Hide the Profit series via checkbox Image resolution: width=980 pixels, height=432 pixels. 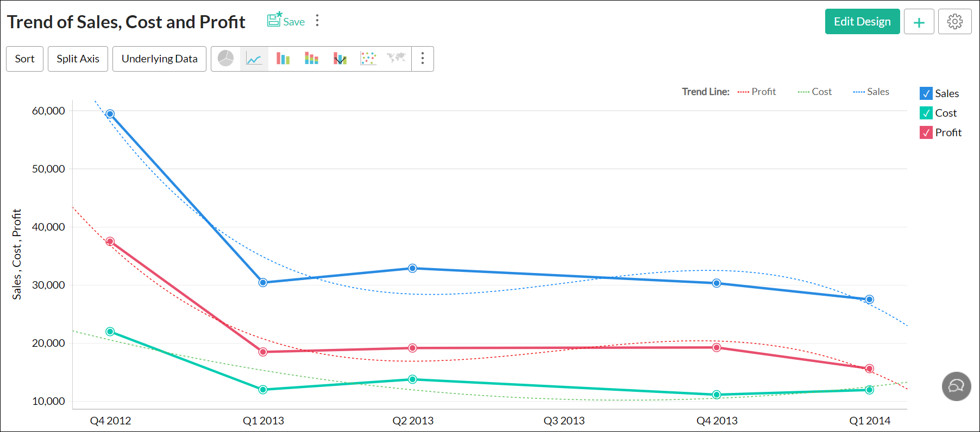[926, 132]
